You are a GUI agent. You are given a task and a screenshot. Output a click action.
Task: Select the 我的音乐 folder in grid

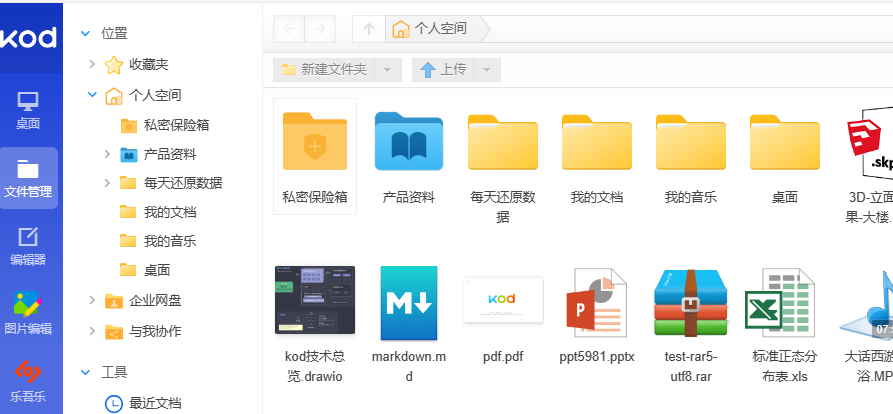(691, 142)
